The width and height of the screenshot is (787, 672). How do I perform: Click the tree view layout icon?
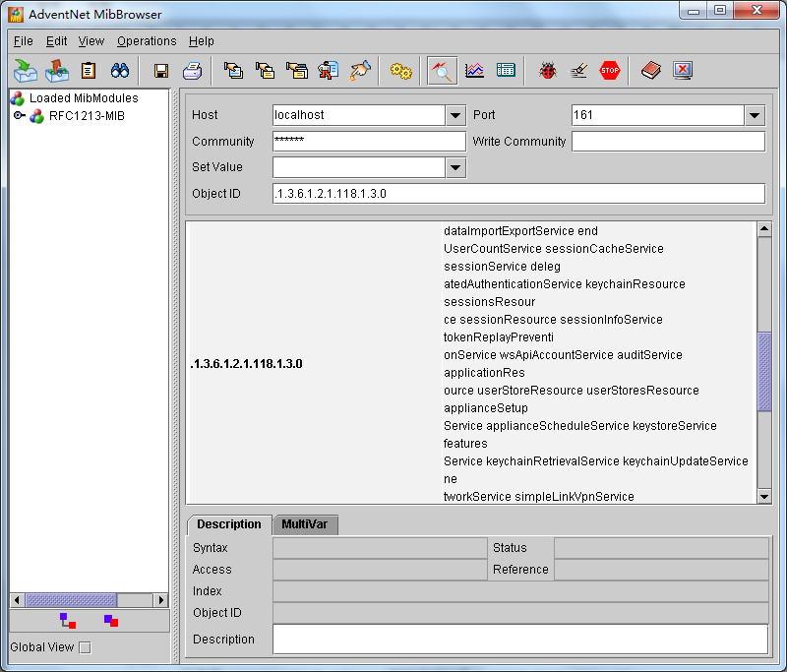pyautogui.click(x=67, y=621)
